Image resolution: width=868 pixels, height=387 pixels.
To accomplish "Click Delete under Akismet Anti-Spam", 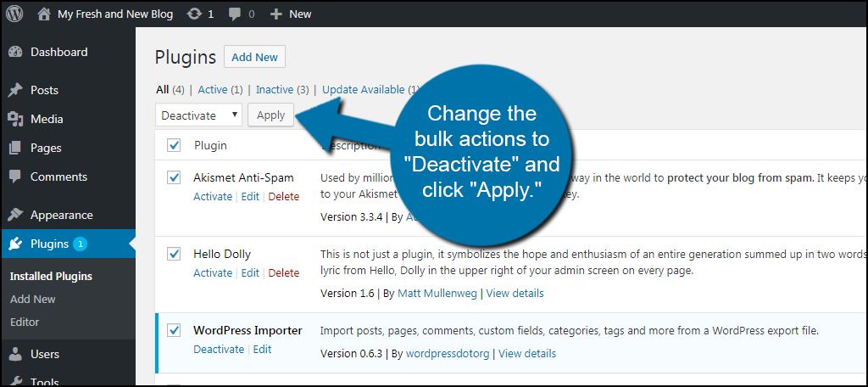I will pos(284,196).
